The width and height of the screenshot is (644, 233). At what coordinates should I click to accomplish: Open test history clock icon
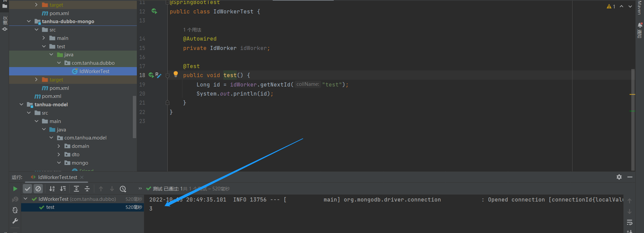pyautogui.click(x=123, y=189)
